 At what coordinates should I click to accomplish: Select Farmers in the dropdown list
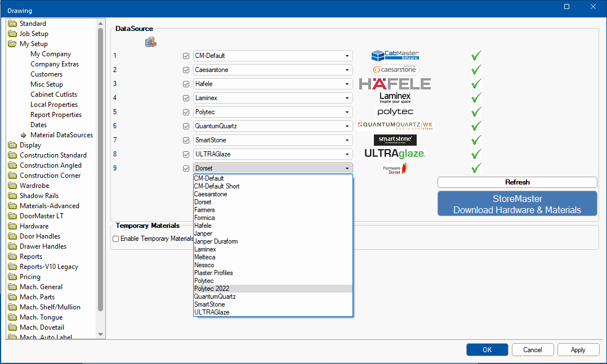coord(273,210)
